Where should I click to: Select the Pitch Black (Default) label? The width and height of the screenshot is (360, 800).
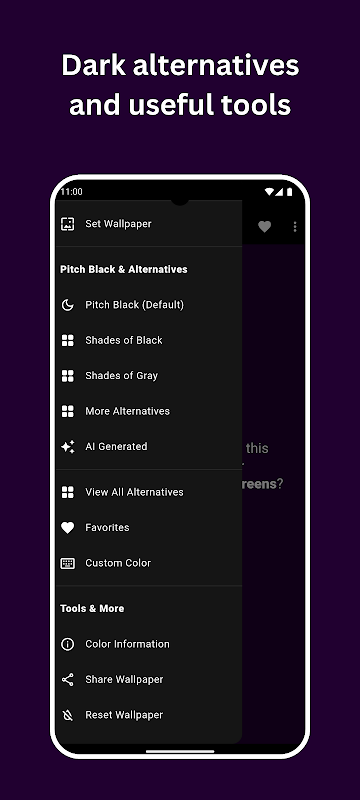[x=135, y=305]
